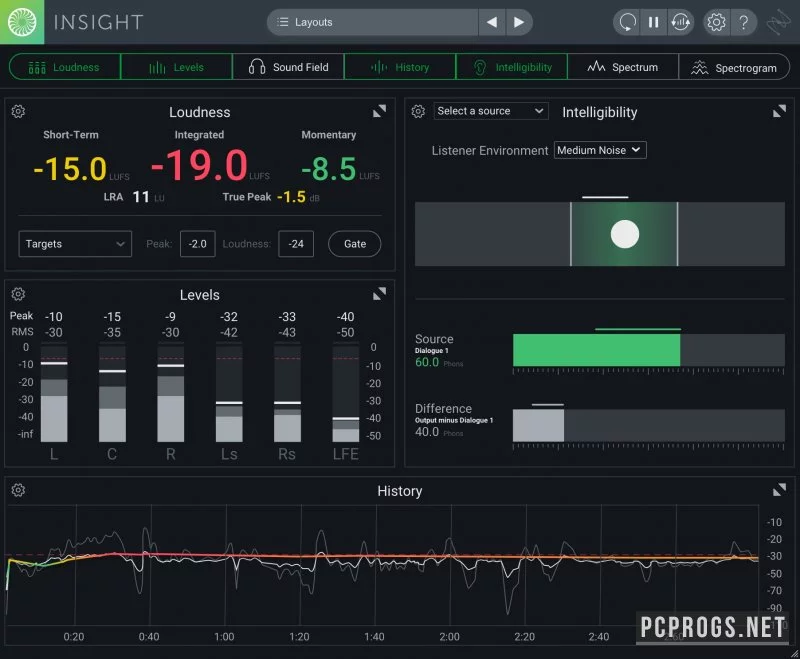Click the 1:00 mark on History timeline
The height and width of the screenshot is (659, 800).
(x=224, y=637)
